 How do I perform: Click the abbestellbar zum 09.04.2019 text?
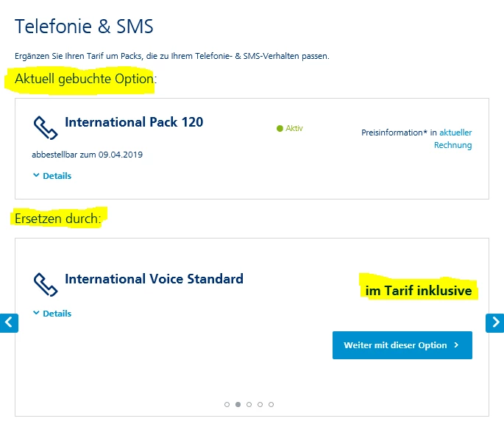tap(87, 155)
